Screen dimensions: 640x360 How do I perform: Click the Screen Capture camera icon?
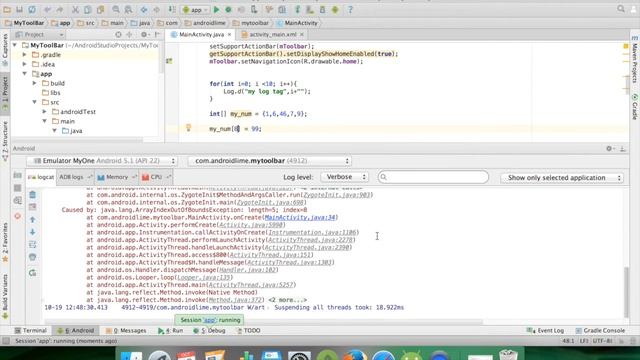(x=18, y=175)
